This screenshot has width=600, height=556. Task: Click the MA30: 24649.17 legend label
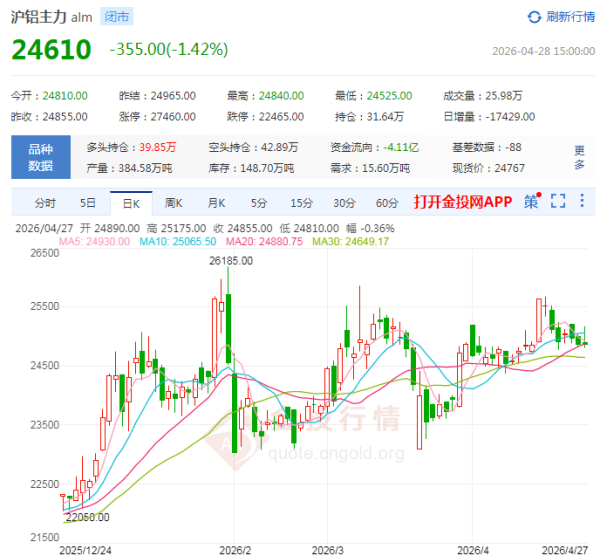[x=351, y=241]
